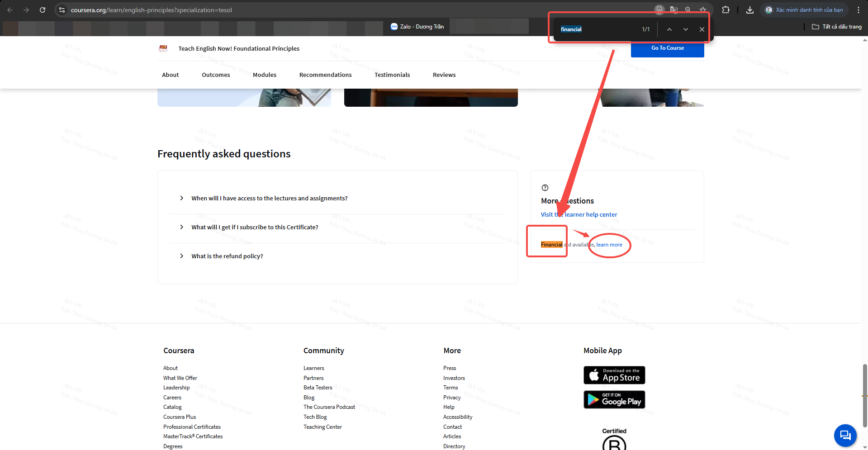868x450 pixels.
Task: Go to previous find result arrow
Action: click(669, 29)
